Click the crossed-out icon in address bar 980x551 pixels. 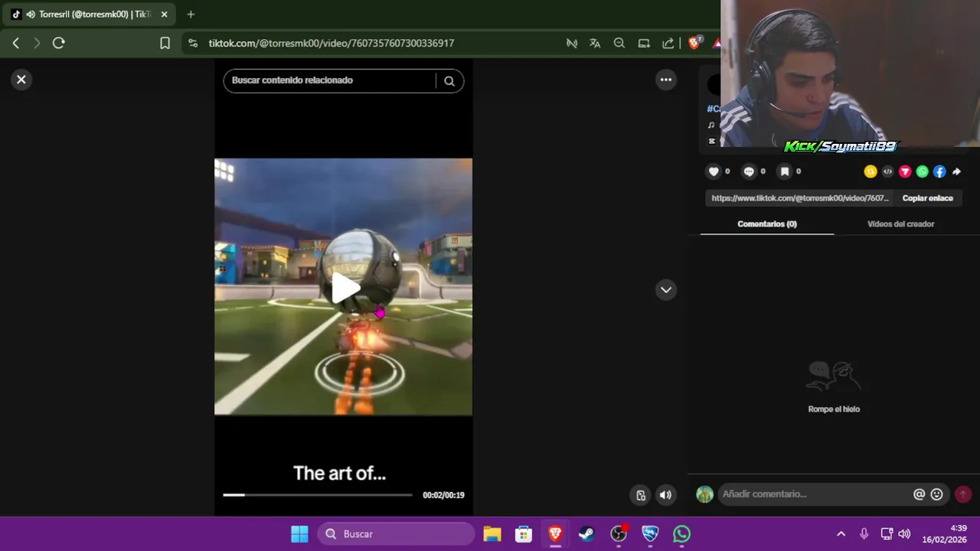click(571, 44)
